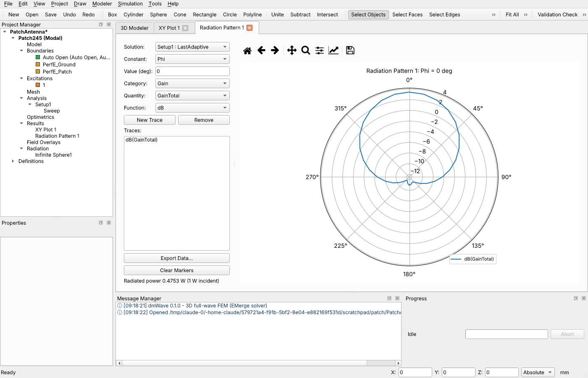Click the Remove trace button
Screen dimensions: 588x378
coord(204,120)
